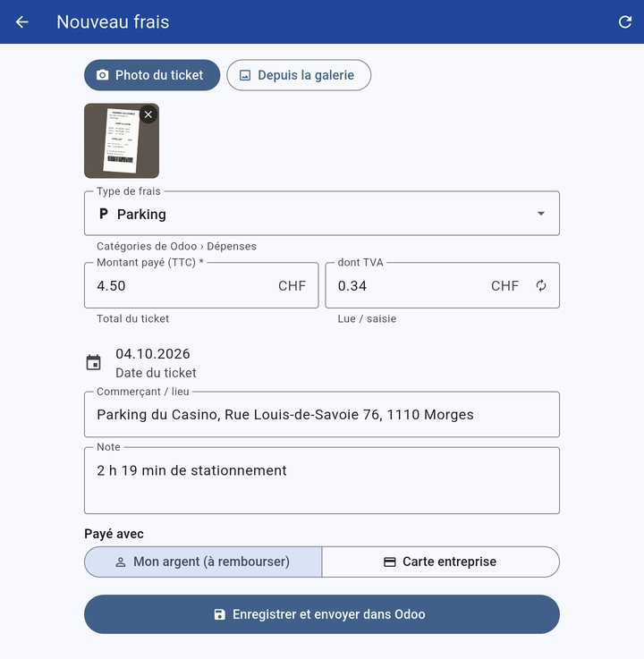
Task: Open the calendar date picker icon
Action: [93, 362]
